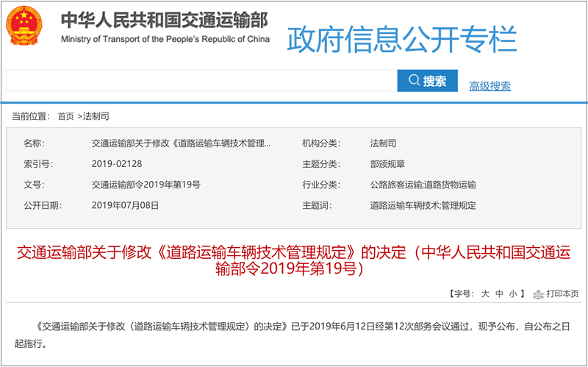Click the 中华人民共和国交通运输部 site title
The height and width of the screenshot is (367, 588).
(x=165, y=20)
